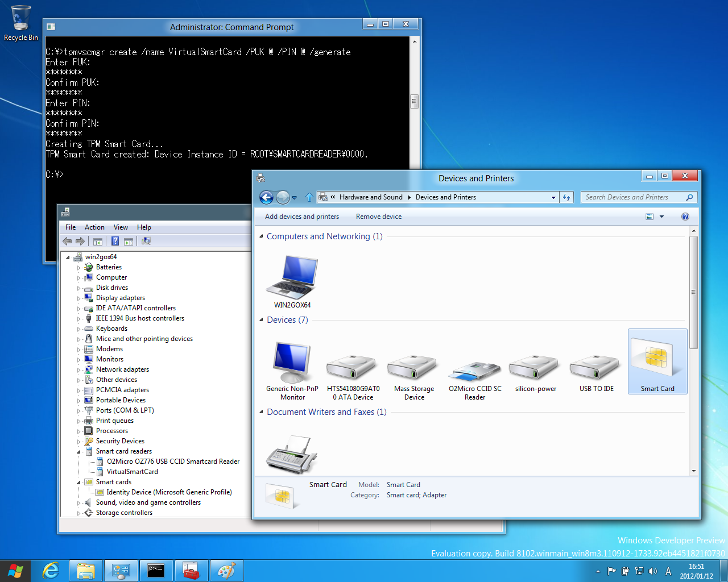Switch to Command Prompt via taskbar icon

point(156,571)
